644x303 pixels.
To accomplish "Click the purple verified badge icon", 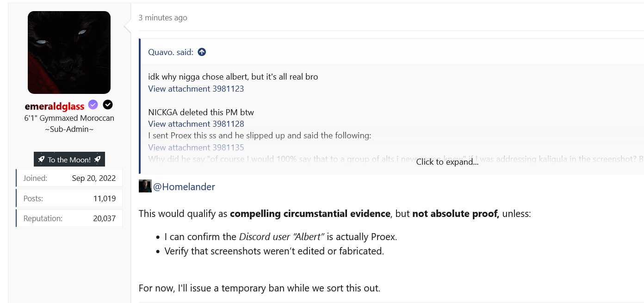I will click(x=93, y=105).
